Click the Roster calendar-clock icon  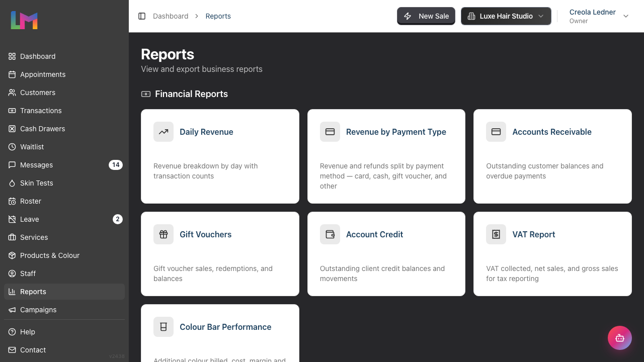(x=12, y=201)
